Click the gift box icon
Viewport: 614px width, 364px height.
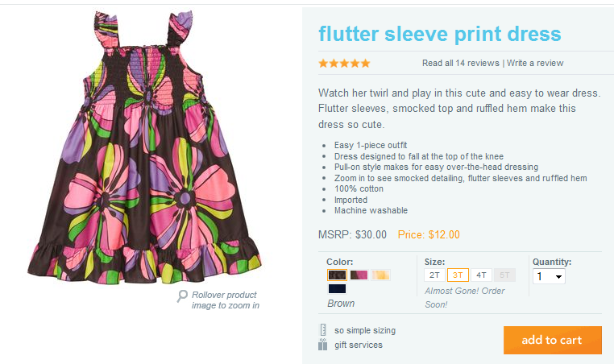323,345
